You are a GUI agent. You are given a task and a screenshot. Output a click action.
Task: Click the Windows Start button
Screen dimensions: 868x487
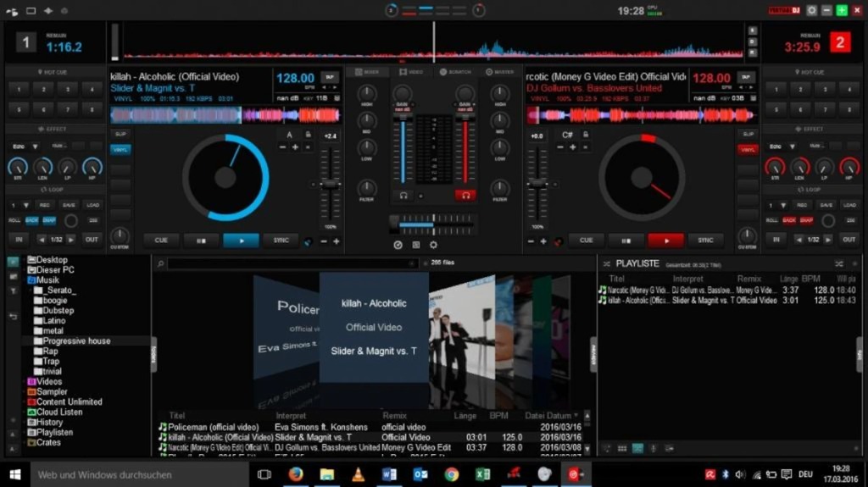click(15, 474)
